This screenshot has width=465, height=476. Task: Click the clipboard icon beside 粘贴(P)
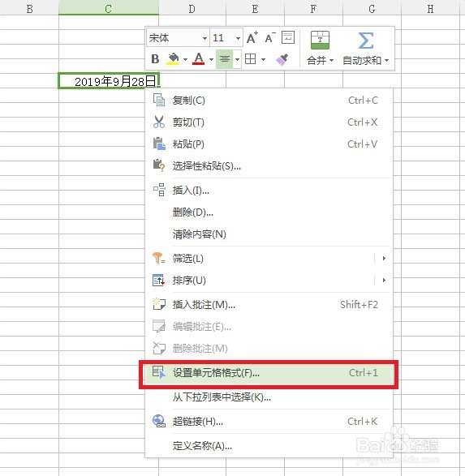pos(159,144)
